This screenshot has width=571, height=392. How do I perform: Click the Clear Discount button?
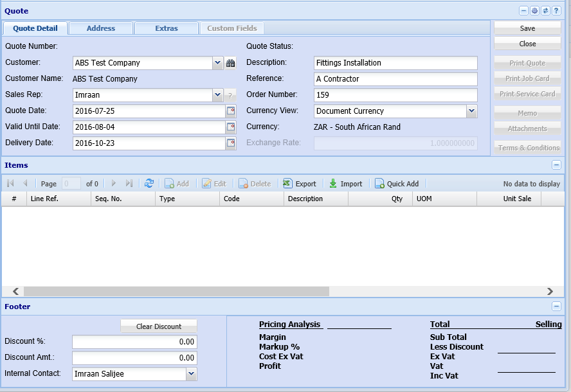tap(159, 326)
